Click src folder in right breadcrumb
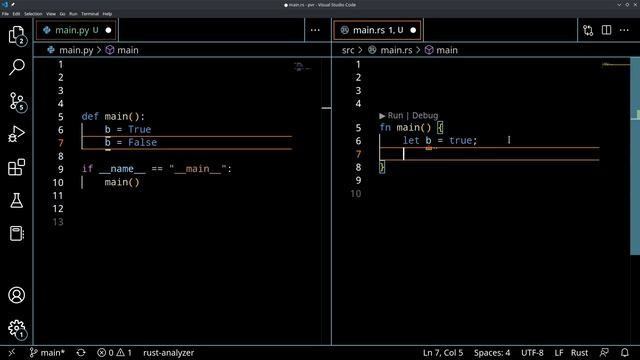The width and height of the screenshot is (640, 360). [x=348, y=50]
